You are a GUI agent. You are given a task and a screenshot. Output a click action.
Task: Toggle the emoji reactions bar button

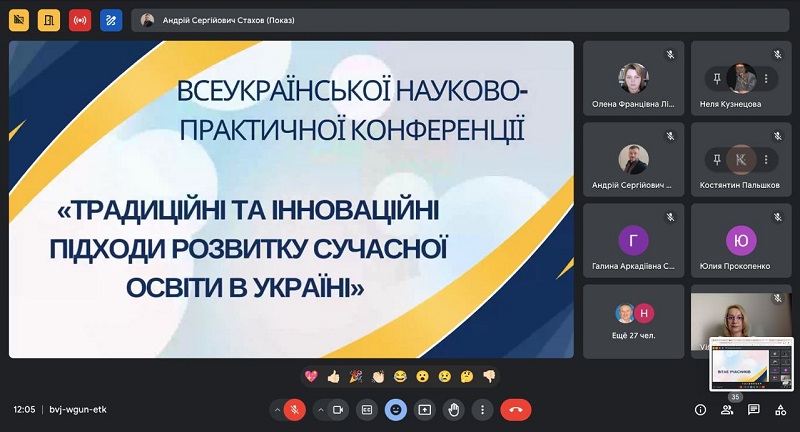point(396,409)
